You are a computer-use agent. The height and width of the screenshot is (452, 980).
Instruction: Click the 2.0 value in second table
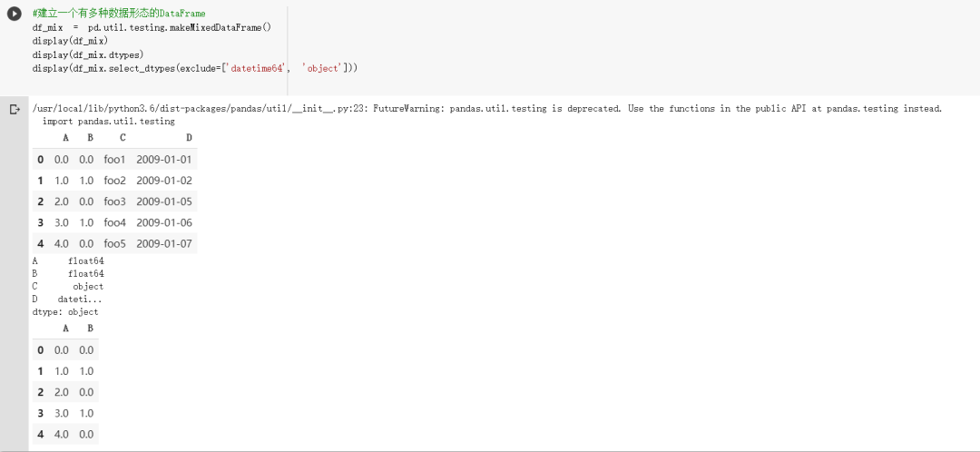pyautogui.click(x=62, y=392)
